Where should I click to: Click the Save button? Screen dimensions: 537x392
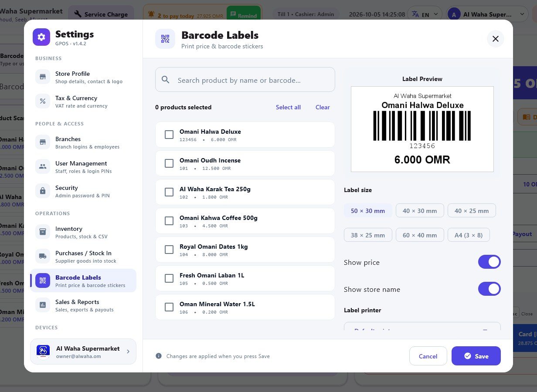point(476,356)
